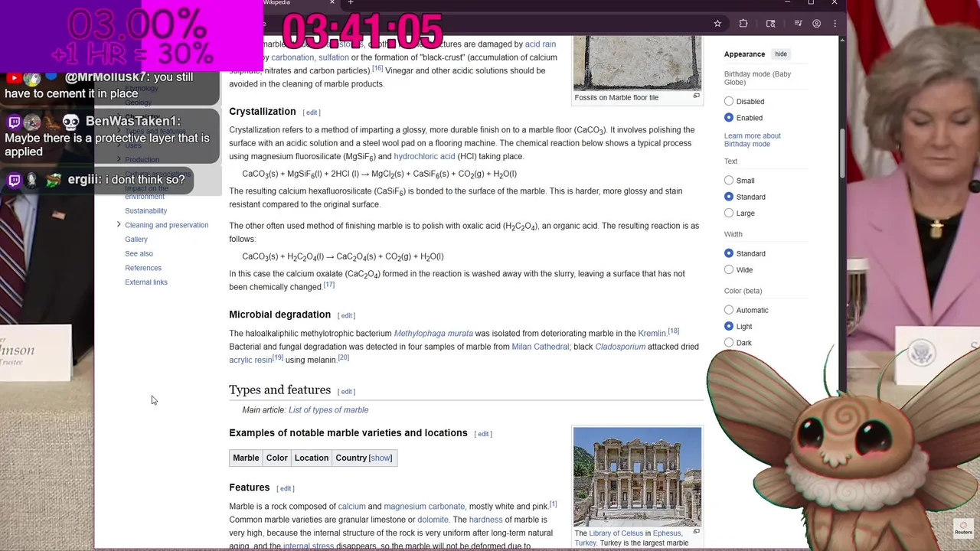Expand Cleaning and preservation in contents sidebar
980x551 pixels.
point(119,224)
